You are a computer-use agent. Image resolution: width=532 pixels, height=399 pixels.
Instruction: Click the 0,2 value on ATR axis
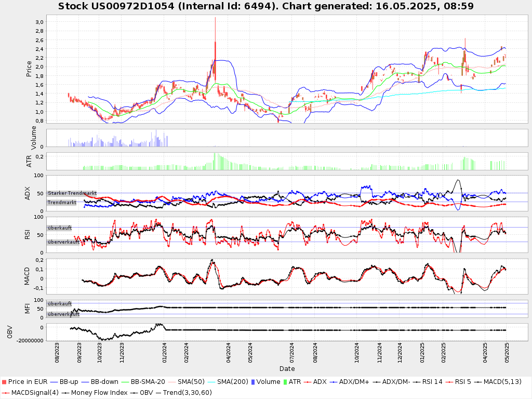tap(39, 156)
